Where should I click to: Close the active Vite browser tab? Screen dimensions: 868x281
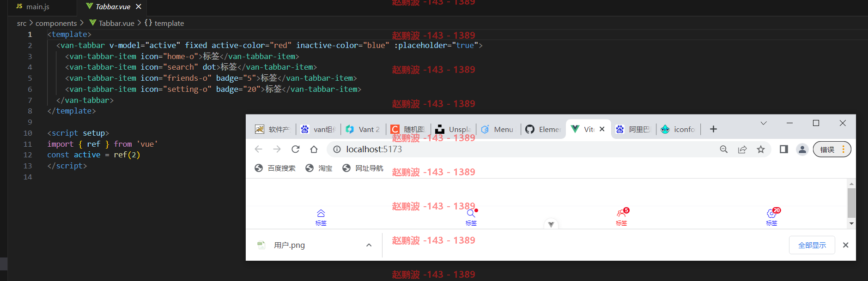(x=602, y=129)
